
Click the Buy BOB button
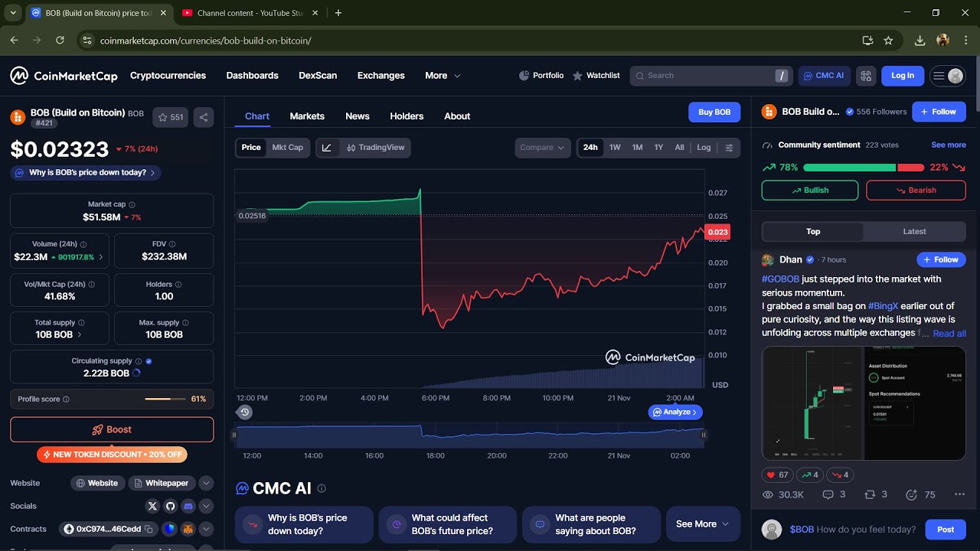(714, 112)
